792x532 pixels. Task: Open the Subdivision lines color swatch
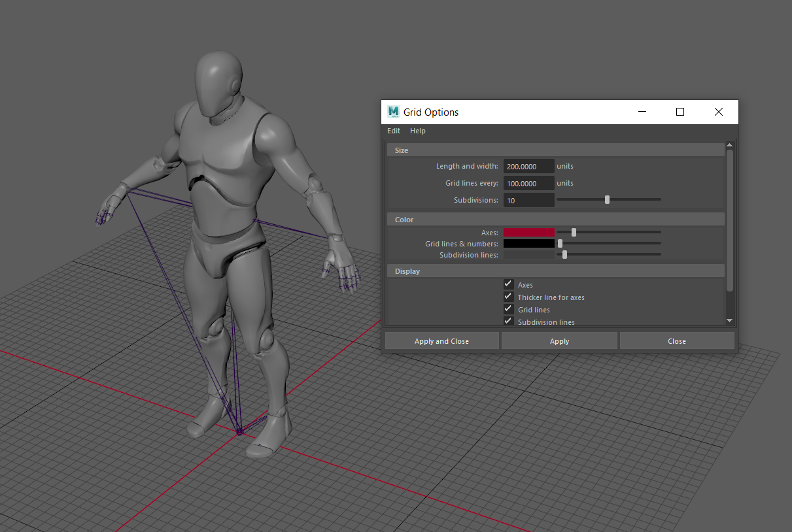pos(528,255)
